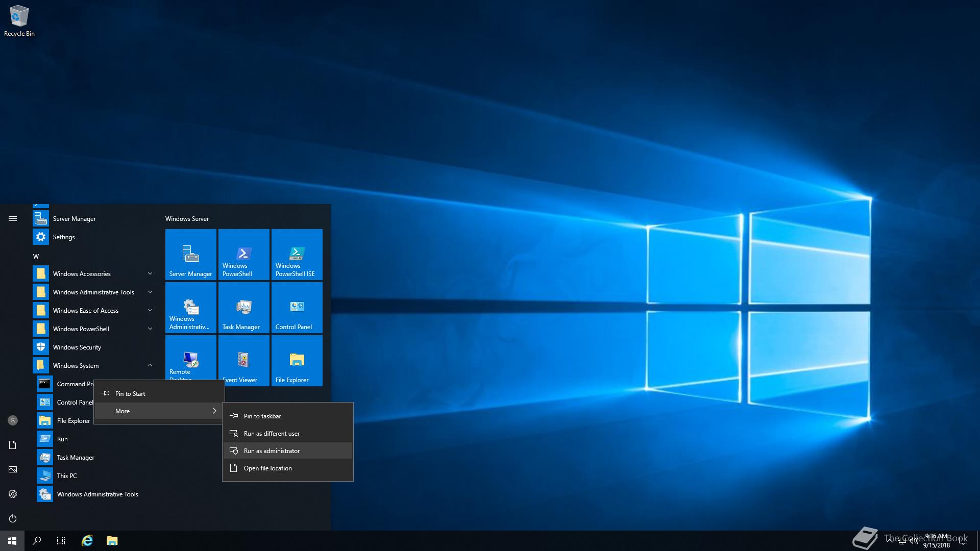Launch Internet Explorer from the taskbar

(x=87, y=541)
